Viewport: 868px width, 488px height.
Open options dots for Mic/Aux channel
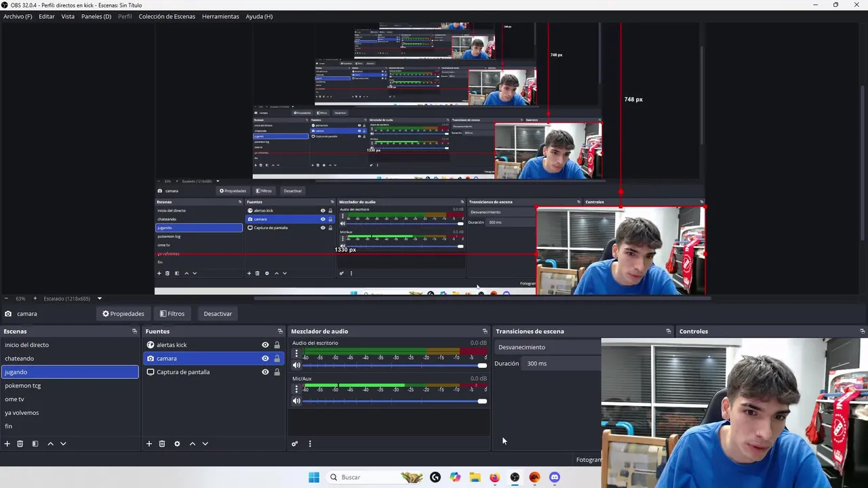pos(296,389)
